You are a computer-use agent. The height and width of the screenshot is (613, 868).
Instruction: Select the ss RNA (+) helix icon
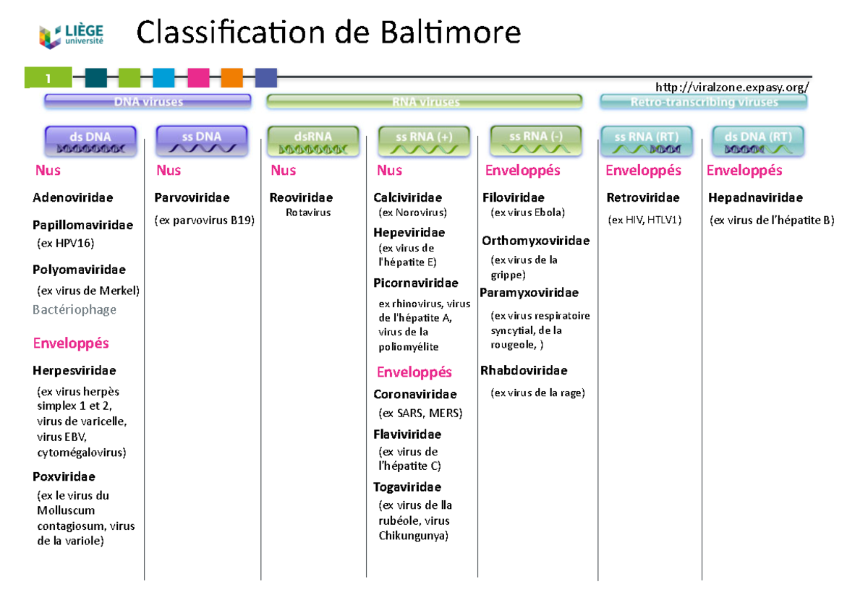point(423,147)
